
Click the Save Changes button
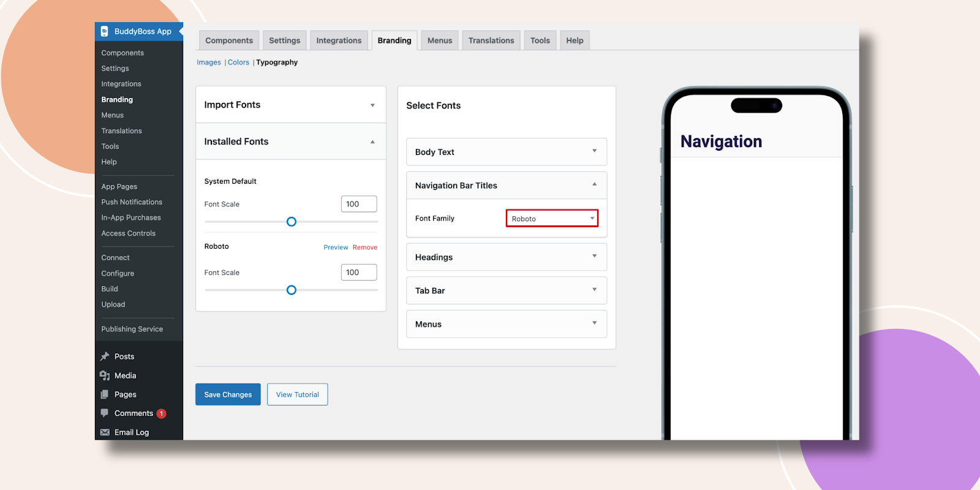coord(228,394)
